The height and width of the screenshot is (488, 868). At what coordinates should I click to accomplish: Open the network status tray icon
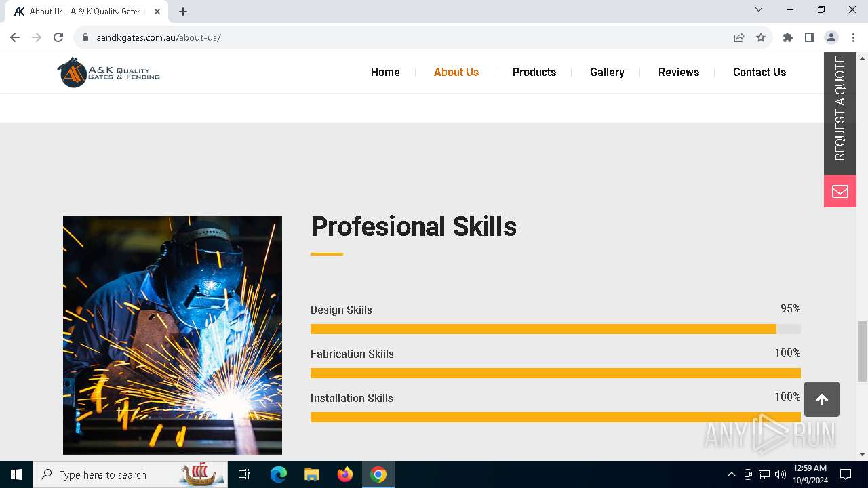click(x=764, y=474)
